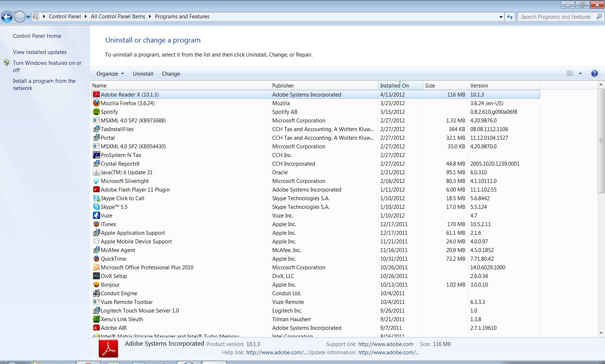This screenshot has height=364, width=605.
Task: Select the TaxInstallFiles row
Action: click(316, 129)
